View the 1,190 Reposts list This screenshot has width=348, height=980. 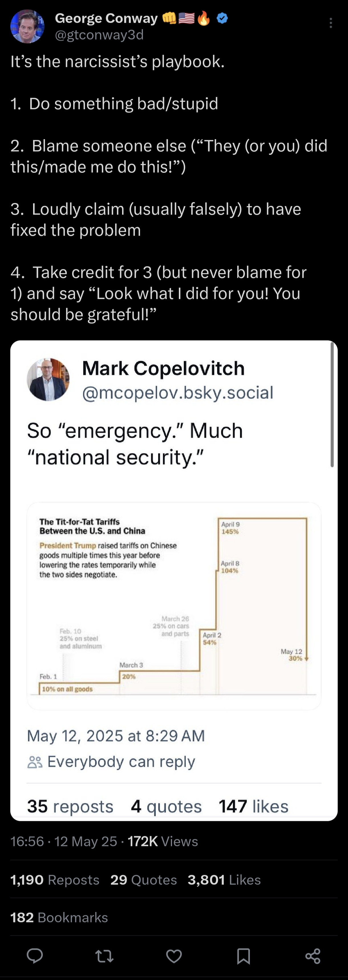(x=55, y=880)
